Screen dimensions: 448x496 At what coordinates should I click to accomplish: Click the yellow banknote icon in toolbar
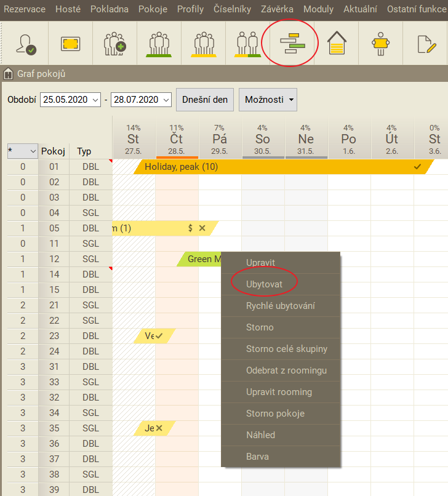pyautogui.click(x=70, y=44)
